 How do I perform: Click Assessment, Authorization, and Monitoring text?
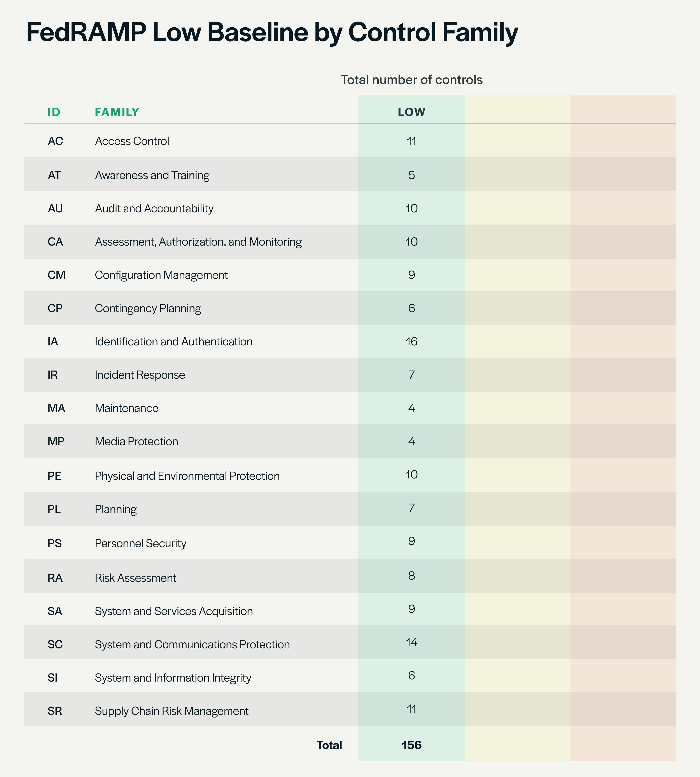198,242
